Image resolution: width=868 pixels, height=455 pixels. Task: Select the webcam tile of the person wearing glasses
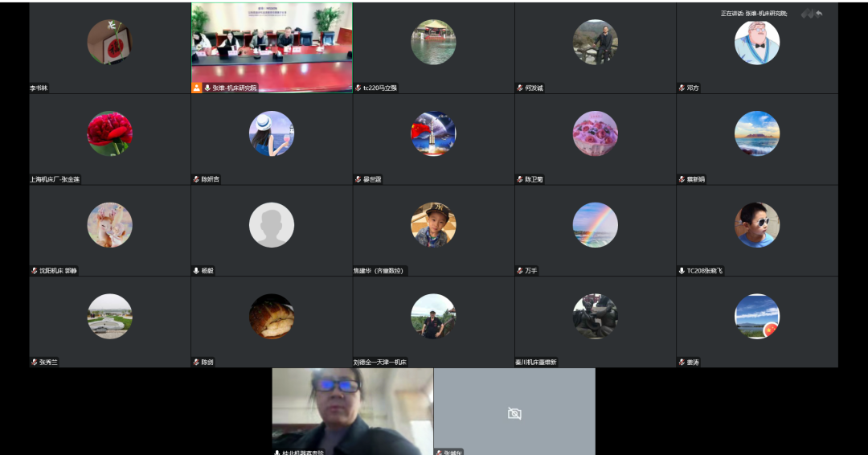(x=353, y=412)
